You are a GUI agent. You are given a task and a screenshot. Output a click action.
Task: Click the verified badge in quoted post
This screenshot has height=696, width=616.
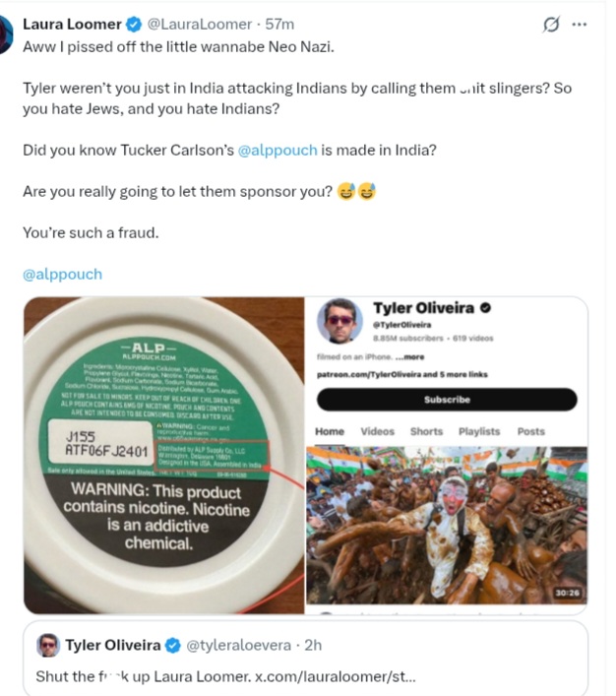[x=172, y=646]
